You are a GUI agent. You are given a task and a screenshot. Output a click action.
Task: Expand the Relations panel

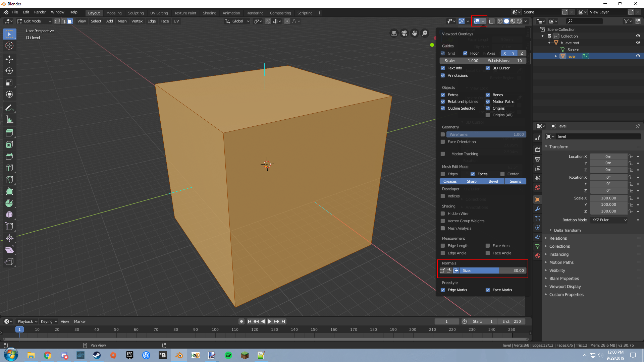coord(558,238)
